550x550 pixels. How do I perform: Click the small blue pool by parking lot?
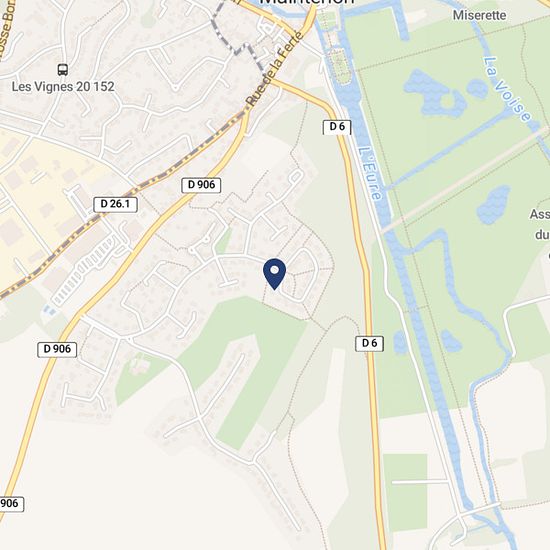49,310
